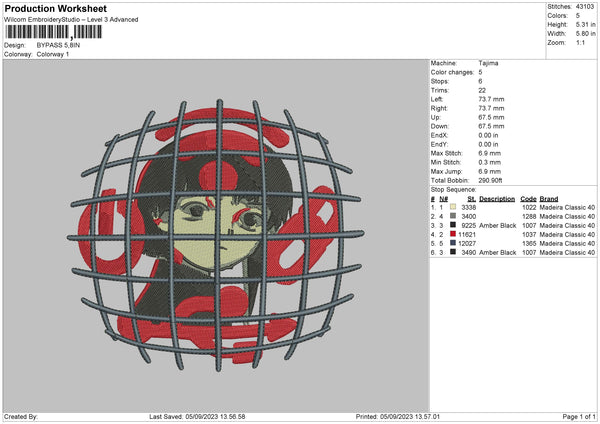Click the red swatch with 11621 stitches

pyautogui.click(x=453, y=234)
